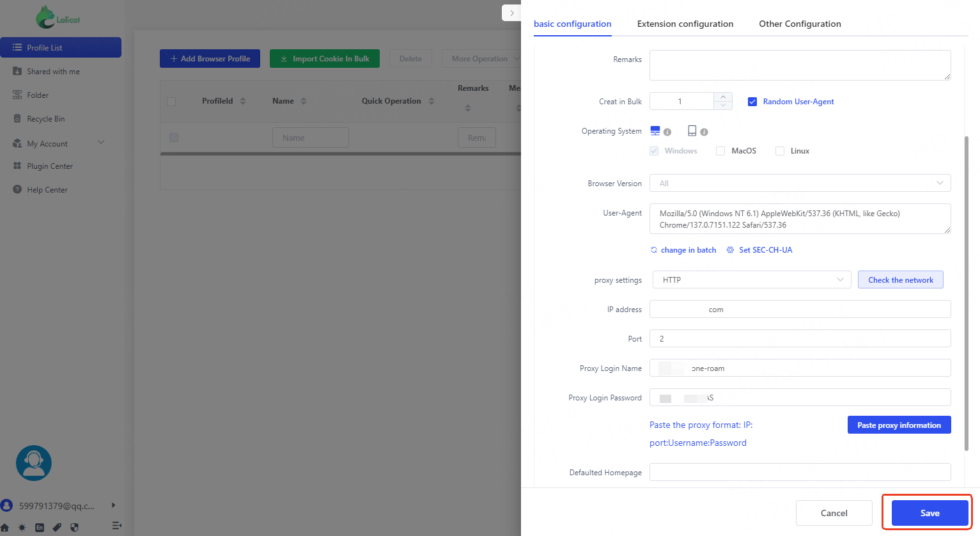This screenshot has width=980, height=536.
Task: Click the mobile OS info icon
Action: tap(704, 132)
